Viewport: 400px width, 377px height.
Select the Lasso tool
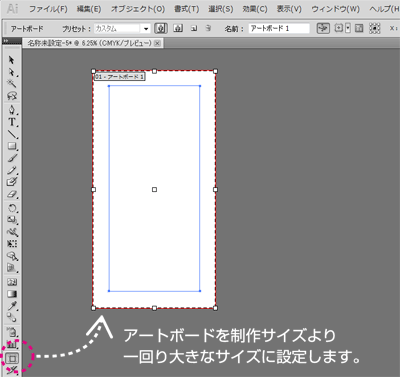click(12, 96)
